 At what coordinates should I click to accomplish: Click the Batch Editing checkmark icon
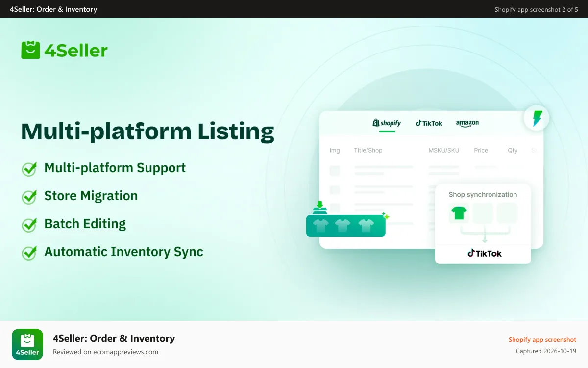pos(29,225)
